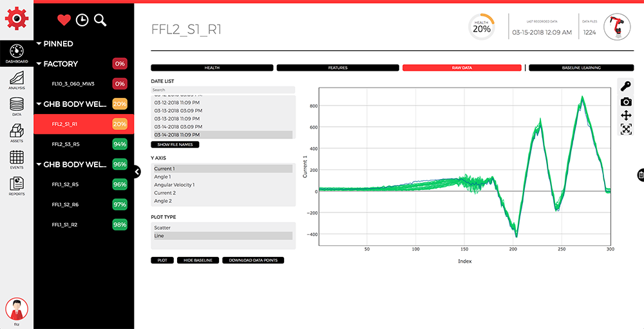Click the camera snapshot icon on chart
The width and height of the screenshot is (644, 329).
pos(626,101)
